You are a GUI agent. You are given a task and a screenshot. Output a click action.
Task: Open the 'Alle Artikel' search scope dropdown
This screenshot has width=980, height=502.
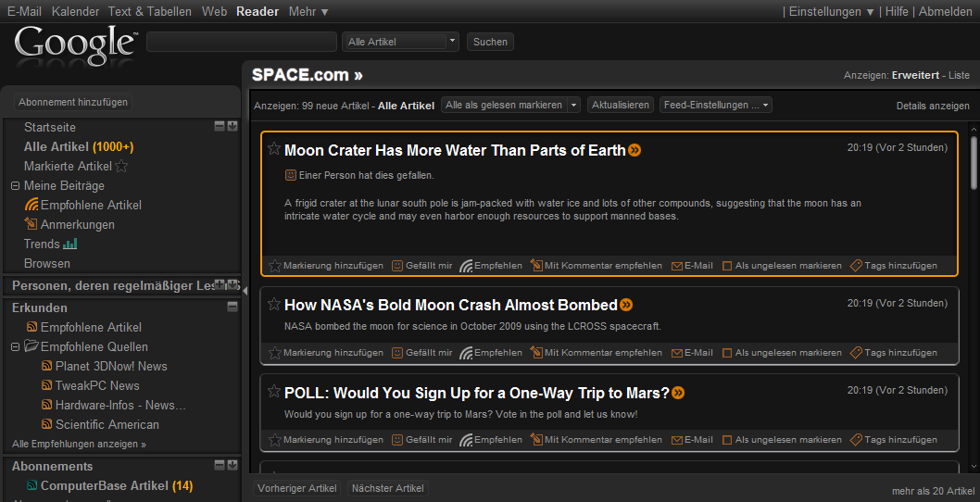401,42
